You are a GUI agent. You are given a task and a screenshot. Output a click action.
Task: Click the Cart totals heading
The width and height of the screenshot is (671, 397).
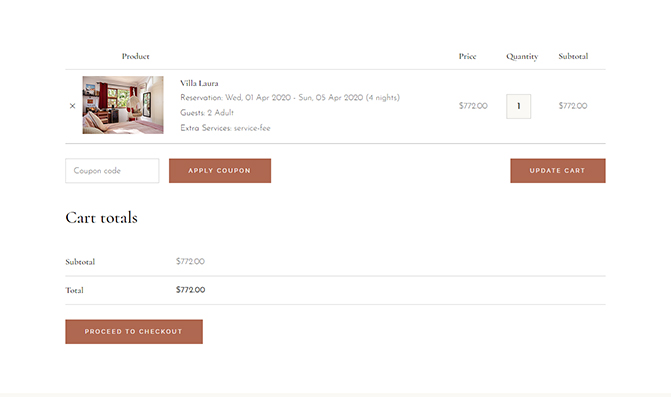pos(101,218)
